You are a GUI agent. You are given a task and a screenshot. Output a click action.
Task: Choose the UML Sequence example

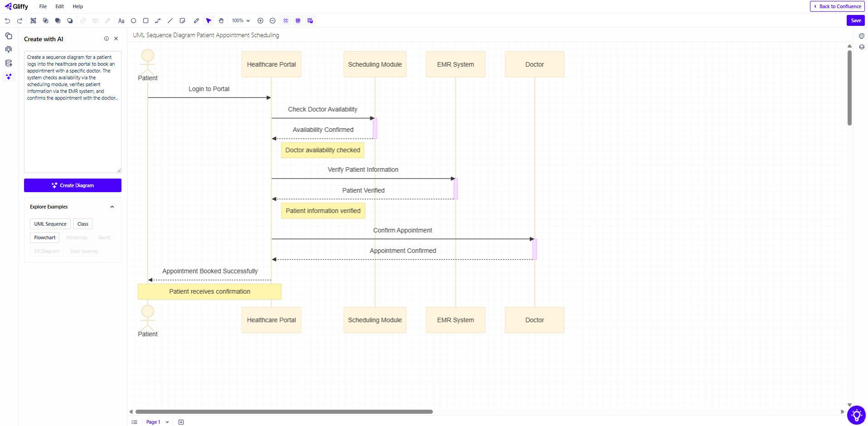tap(50, 224)
